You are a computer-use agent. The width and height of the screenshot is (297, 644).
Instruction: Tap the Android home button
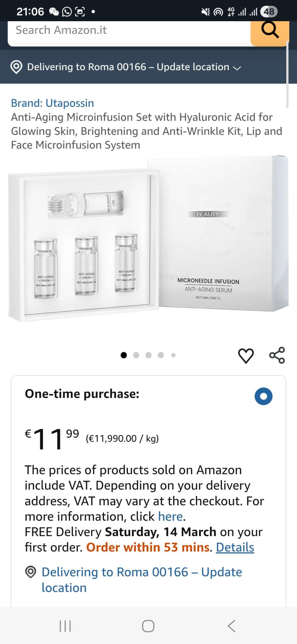pos(148,626)
